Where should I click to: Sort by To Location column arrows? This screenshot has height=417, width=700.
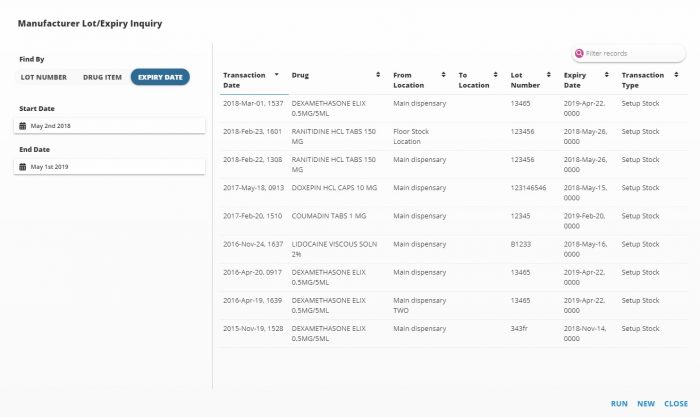495,75
